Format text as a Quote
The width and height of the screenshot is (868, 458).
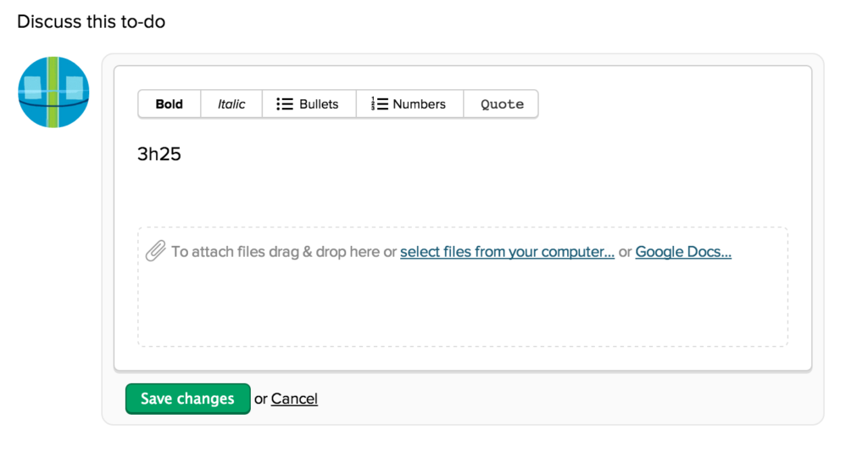pyautogui.click(x=501, y=104)
